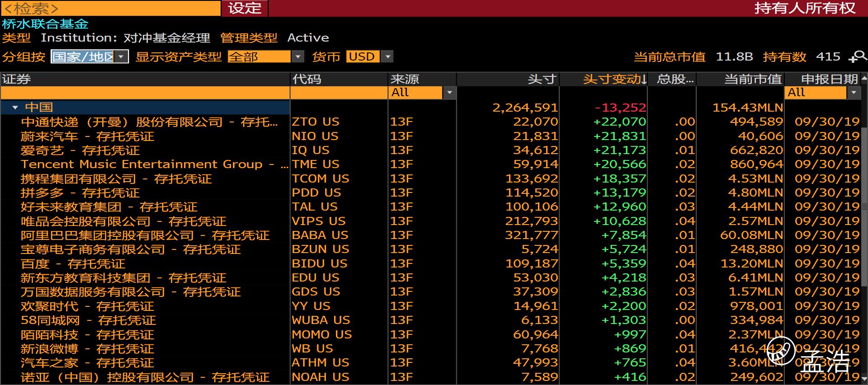This screenshot has width=868, height=385.
Task: Click the 代码 filter input field
Action: [339, 93]
